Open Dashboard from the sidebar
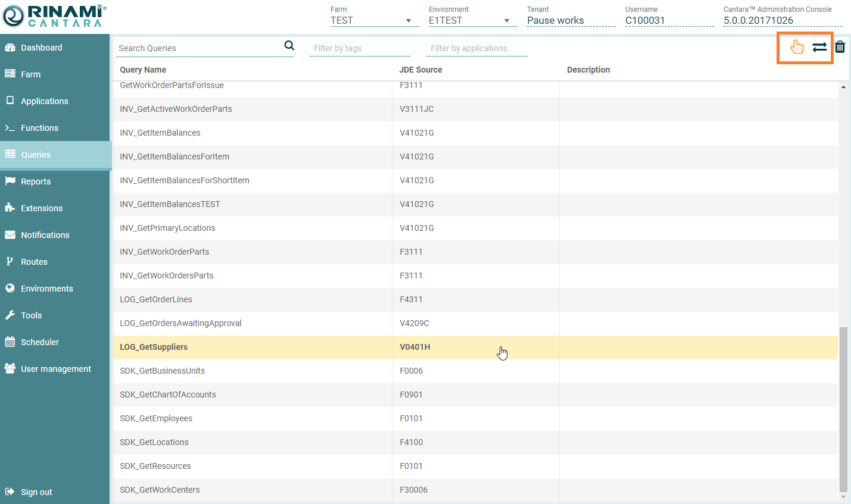Screen dimensions: 851x504 41,48
